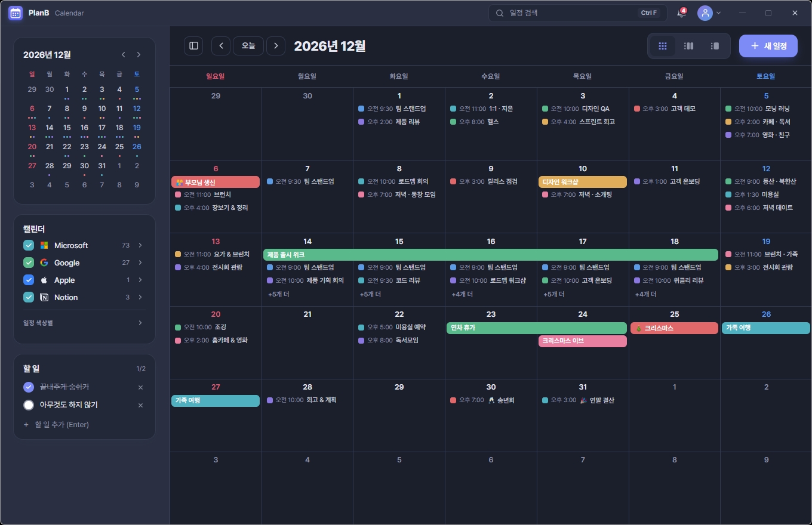The image size is (812, 525).
Task: Go to next month in main calendar
Action: [x=276, y=45]
